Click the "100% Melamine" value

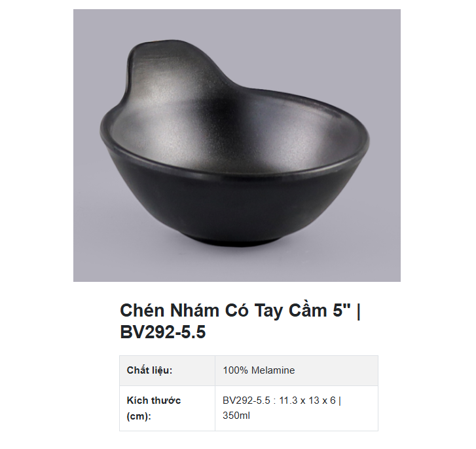point(259,370)
